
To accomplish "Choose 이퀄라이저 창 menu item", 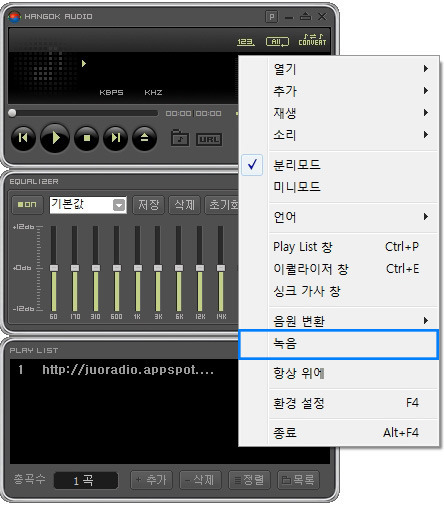I will click(339, 269).
